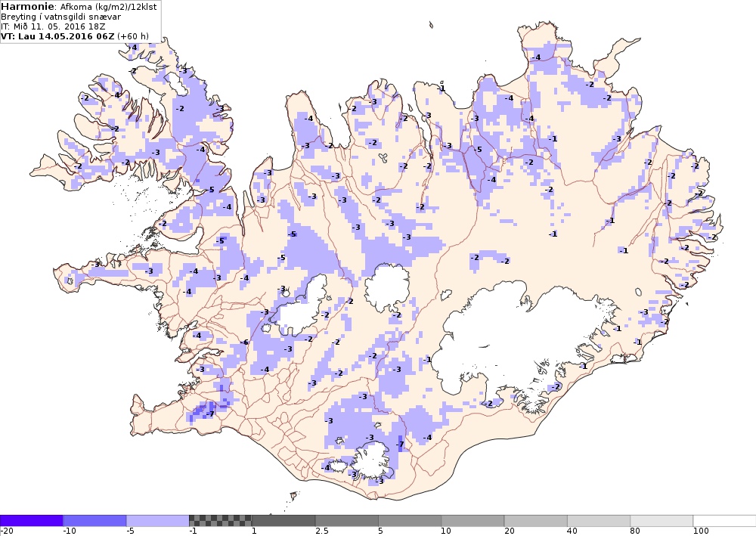Click the 'Harmonie' title text
756x536 pixels.
coord(29,7)
